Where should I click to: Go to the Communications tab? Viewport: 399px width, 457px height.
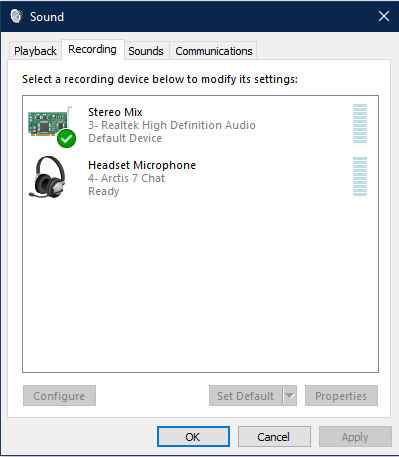pyautogui.click(x=214, y=51)
